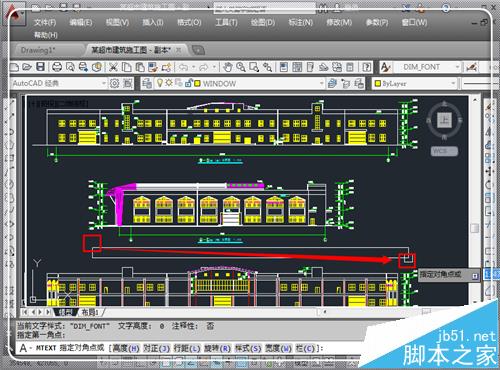Open the Markup Set Manager icon
Image resolution: width=500 pixels, height=370 pixels.
click(337, 67)
